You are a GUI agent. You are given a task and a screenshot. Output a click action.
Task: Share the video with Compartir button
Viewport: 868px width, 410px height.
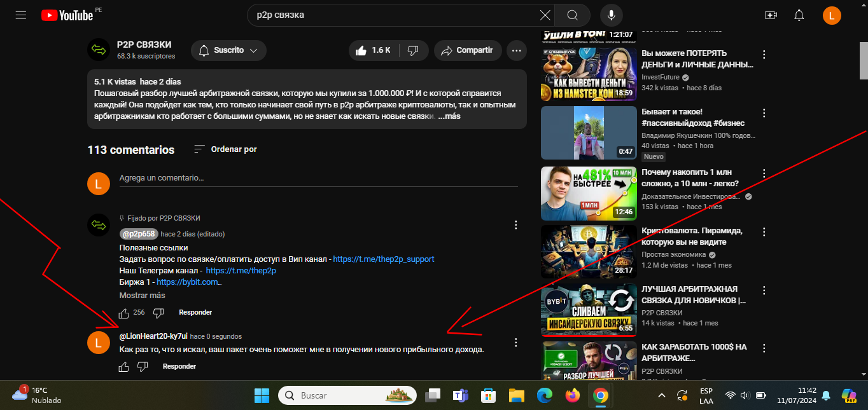pyautogui.click(x=468, y=50)
